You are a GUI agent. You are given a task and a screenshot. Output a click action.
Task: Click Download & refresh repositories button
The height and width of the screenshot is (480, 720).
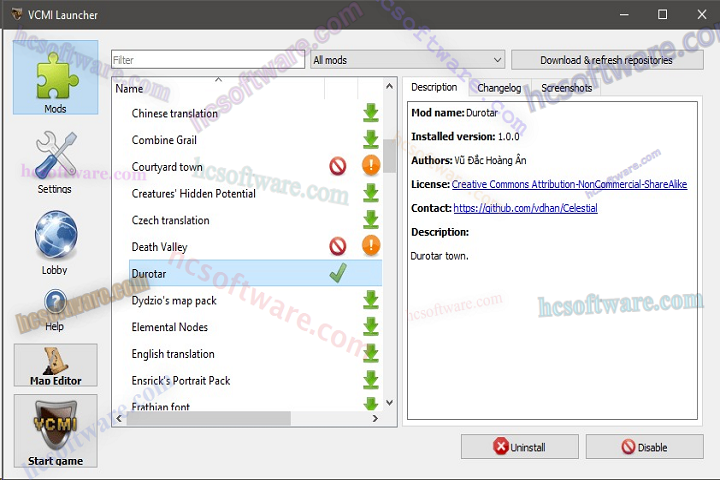coord(607,60)
